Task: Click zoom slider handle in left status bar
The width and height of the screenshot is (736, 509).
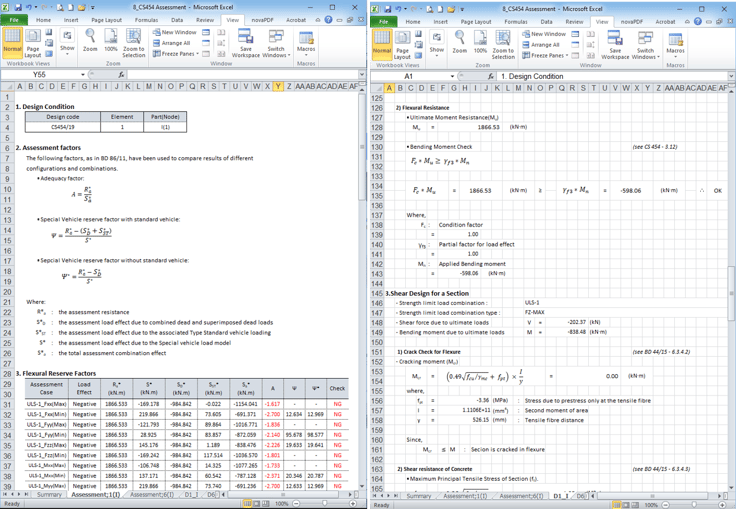Action: point(324,503)
